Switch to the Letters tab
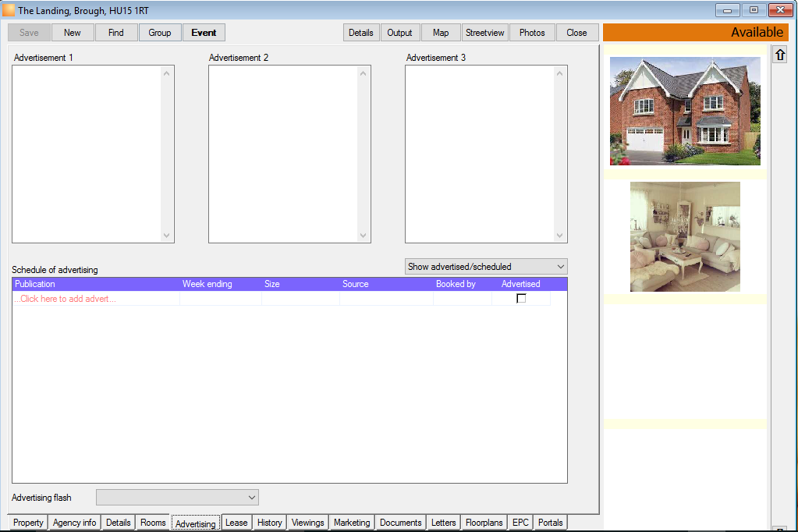The image size is (798, 532). [444, 523]
